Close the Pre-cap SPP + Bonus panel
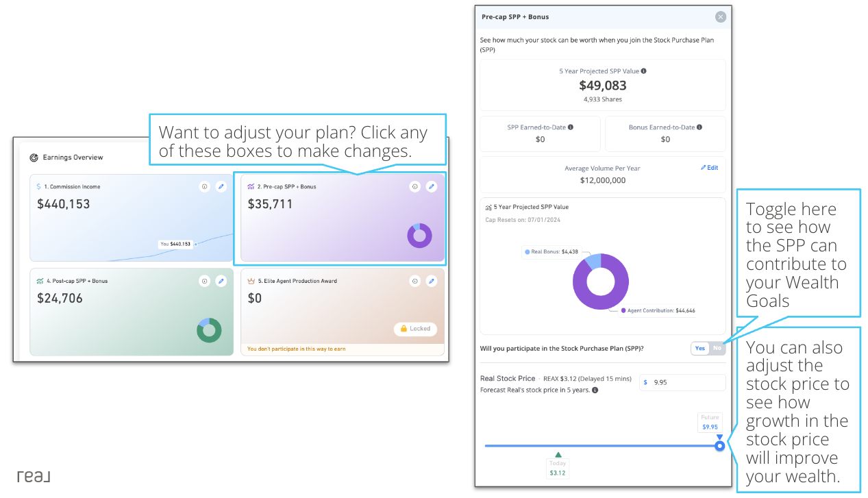The height and width of the screenshot is (498, 868). point(721,17)
